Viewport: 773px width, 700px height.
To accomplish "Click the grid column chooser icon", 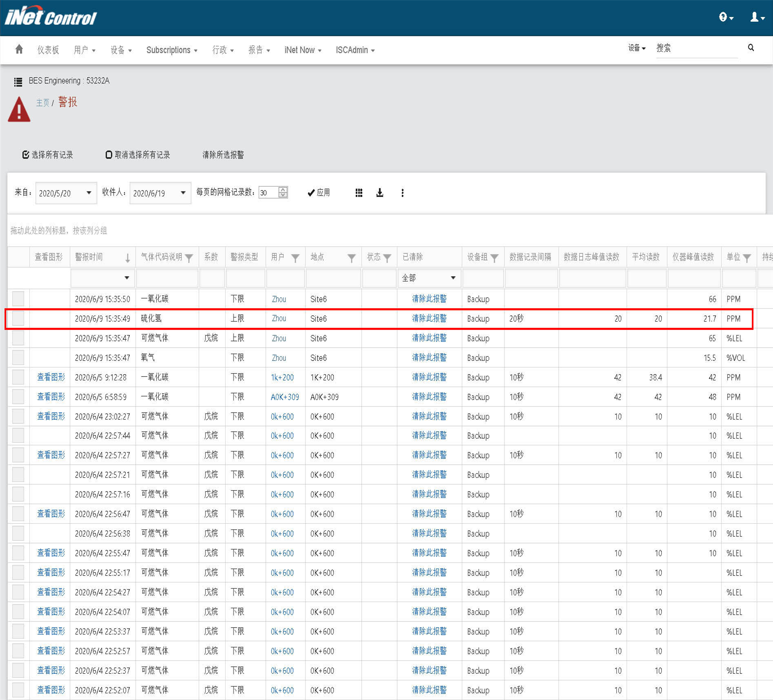I will coord(359,193).
